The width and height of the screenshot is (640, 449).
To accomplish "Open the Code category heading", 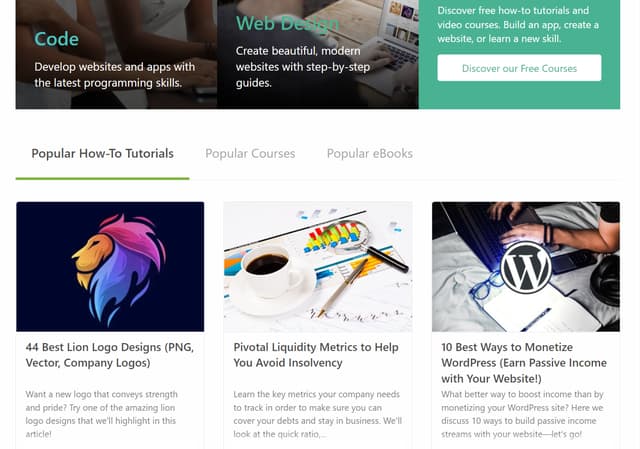I will [56, 39].
